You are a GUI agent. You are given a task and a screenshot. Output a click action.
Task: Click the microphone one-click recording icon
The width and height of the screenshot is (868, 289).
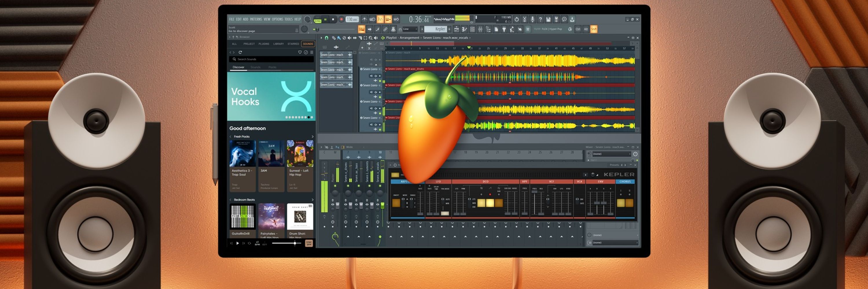(x=532, y=19)
